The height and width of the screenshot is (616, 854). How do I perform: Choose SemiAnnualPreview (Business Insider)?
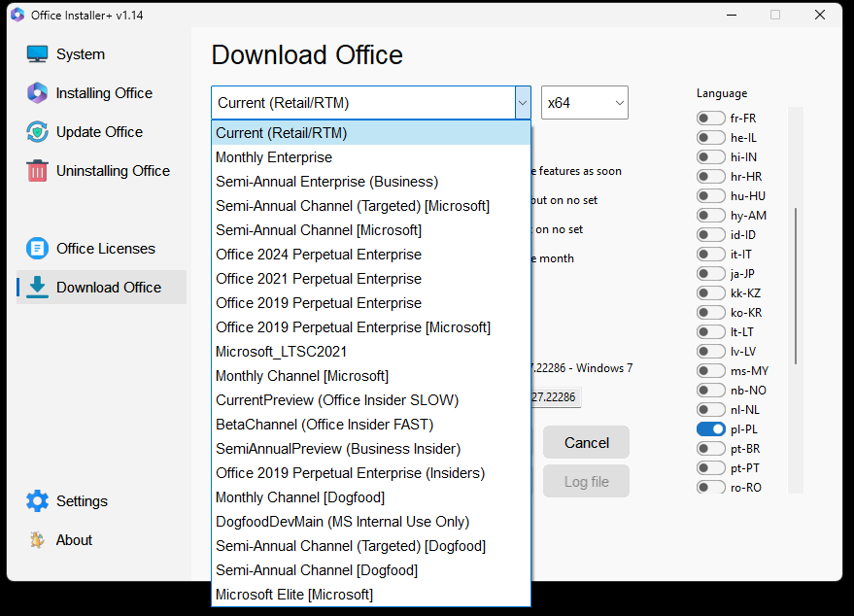[371, 449]
